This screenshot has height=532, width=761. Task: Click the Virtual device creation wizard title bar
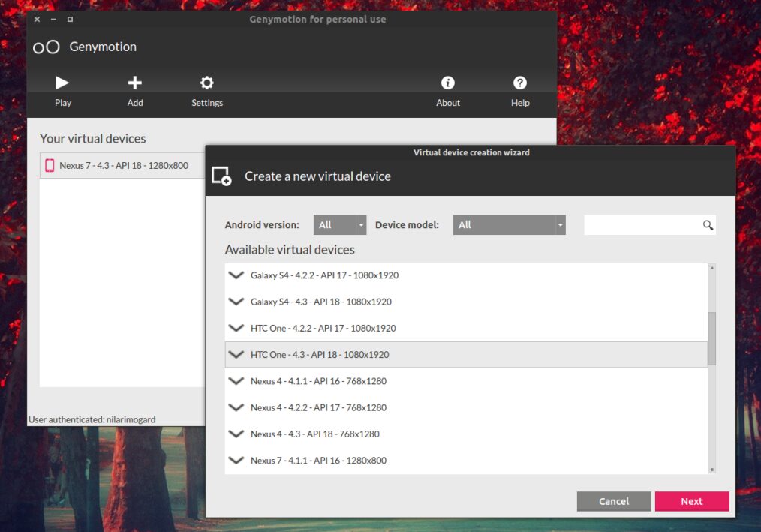click(471, 152)
